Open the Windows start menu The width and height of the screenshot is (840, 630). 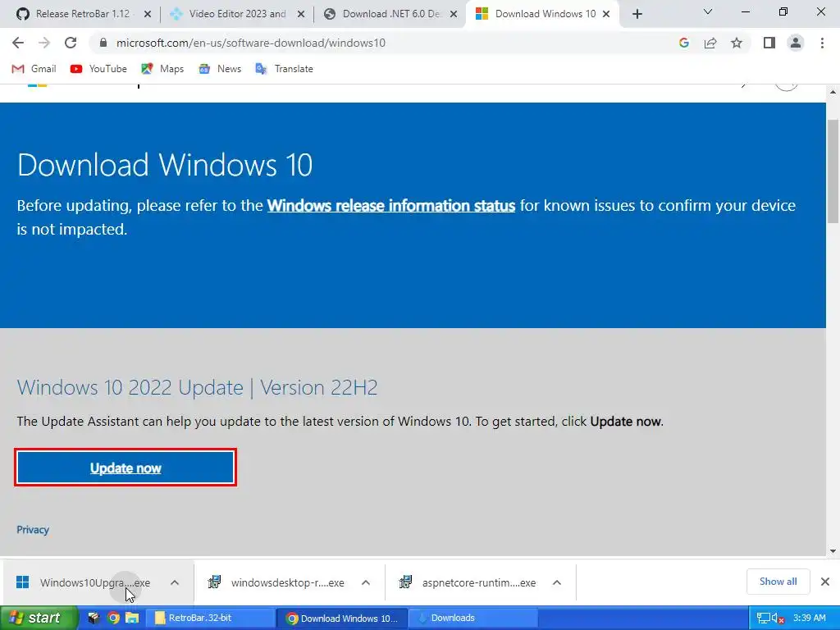[x=38, y=618]
